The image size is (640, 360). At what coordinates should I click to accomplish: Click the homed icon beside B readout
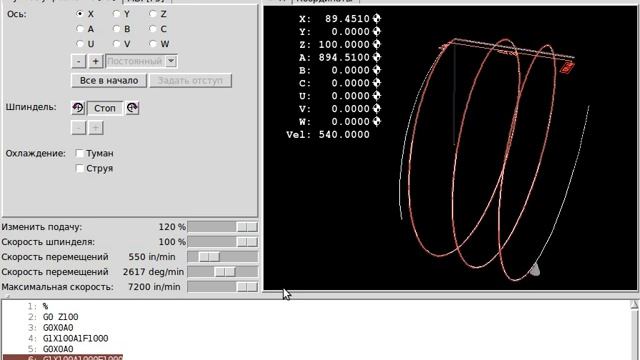click(x=376, y=70)
